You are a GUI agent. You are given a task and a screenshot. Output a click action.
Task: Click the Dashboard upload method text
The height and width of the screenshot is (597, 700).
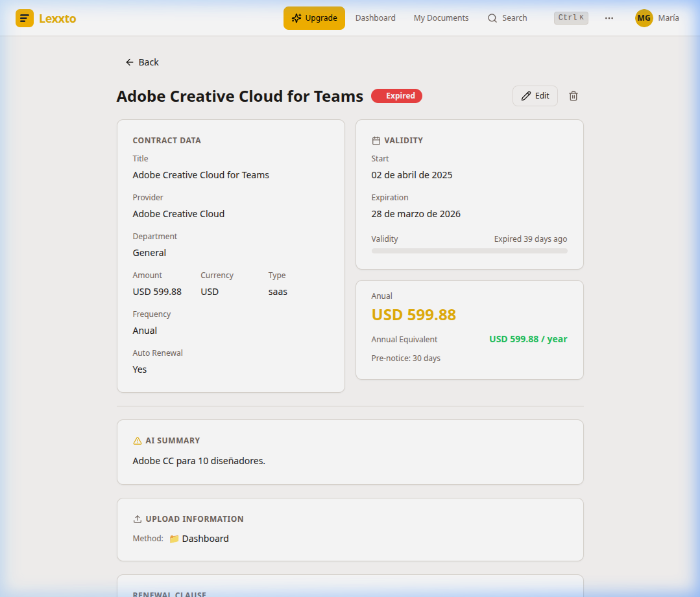tap(206, 539)
